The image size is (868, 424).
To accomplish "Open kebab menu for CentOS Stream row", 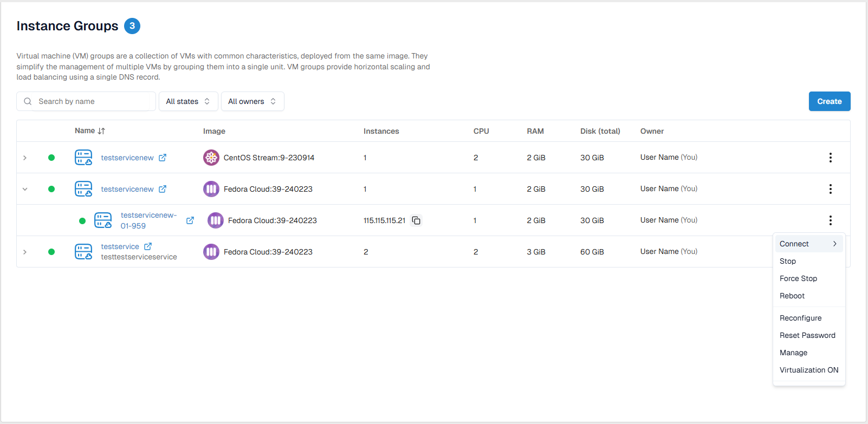I will [830, 158].
